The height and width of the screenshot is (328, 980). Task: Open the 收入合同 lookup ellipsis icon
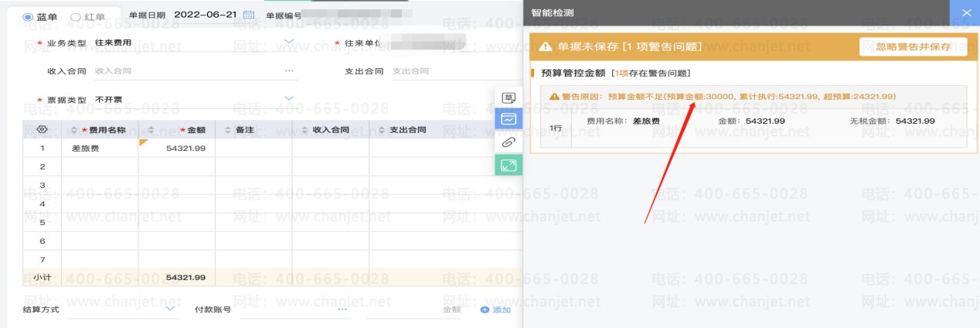point(289,70)
